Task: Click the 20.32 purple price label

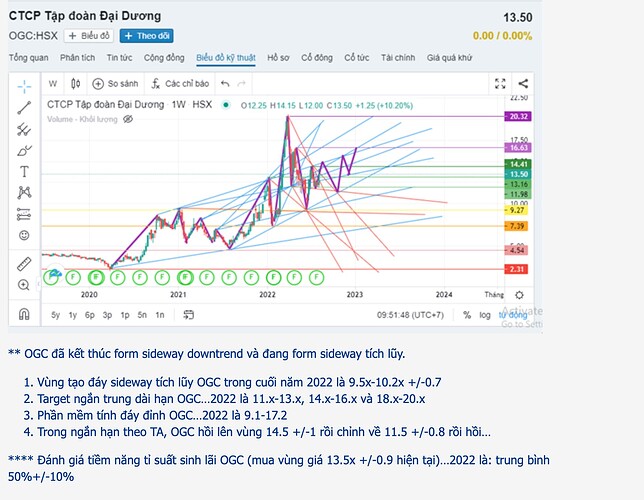Action: [518, 117]
